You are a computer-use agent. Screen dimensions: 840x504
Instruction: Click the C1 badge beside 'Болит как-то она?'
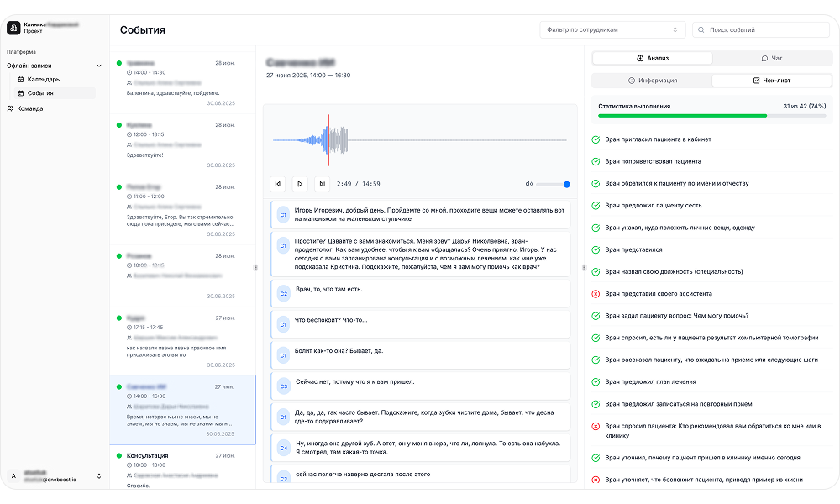[x=283, y=355]
